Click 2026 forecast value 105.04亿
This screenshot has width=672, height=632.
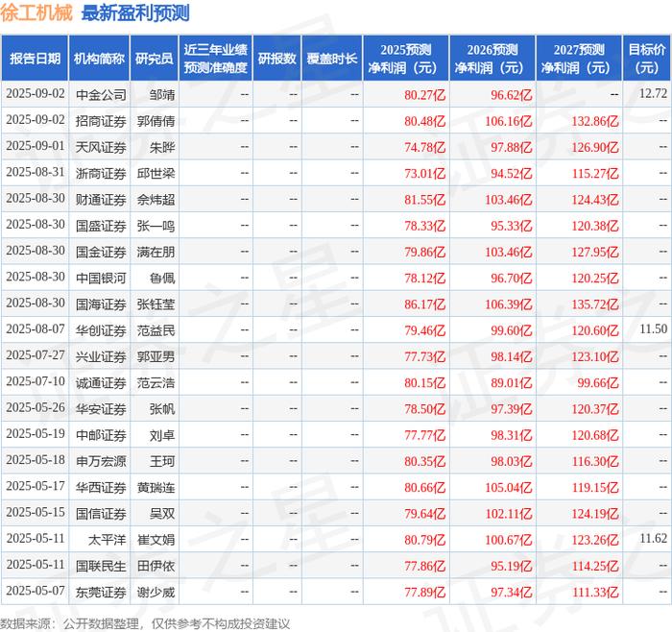(x=508, y=488)
